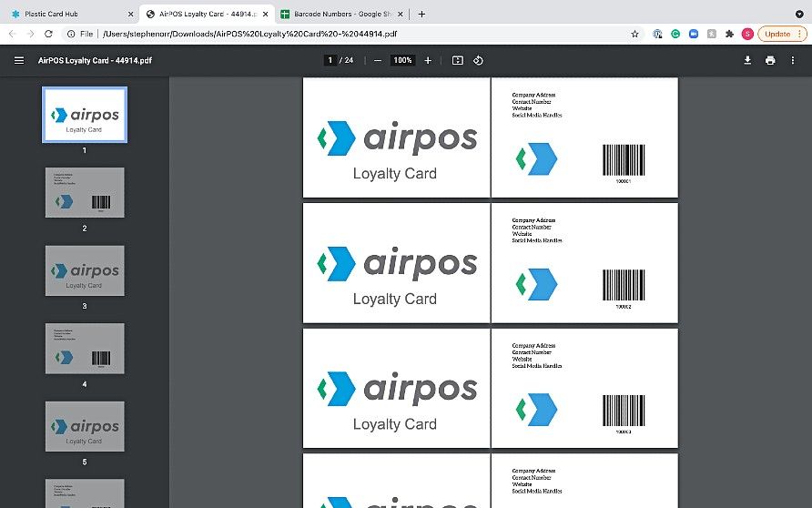Open the Chrome profile avatar
The width and height of the screenshot is (812, 508).
pos(747,34)
